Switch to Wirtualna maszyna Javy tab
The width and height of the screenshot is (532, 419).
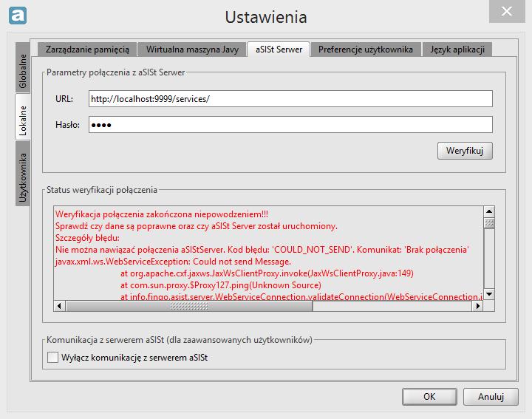point(192,50)
